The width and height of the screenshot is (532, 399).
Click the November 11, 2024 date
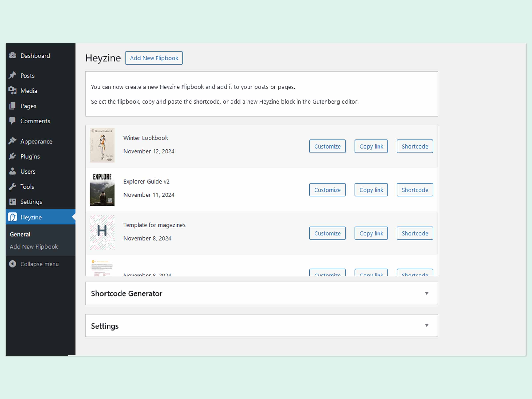click(x=149, y=195)
